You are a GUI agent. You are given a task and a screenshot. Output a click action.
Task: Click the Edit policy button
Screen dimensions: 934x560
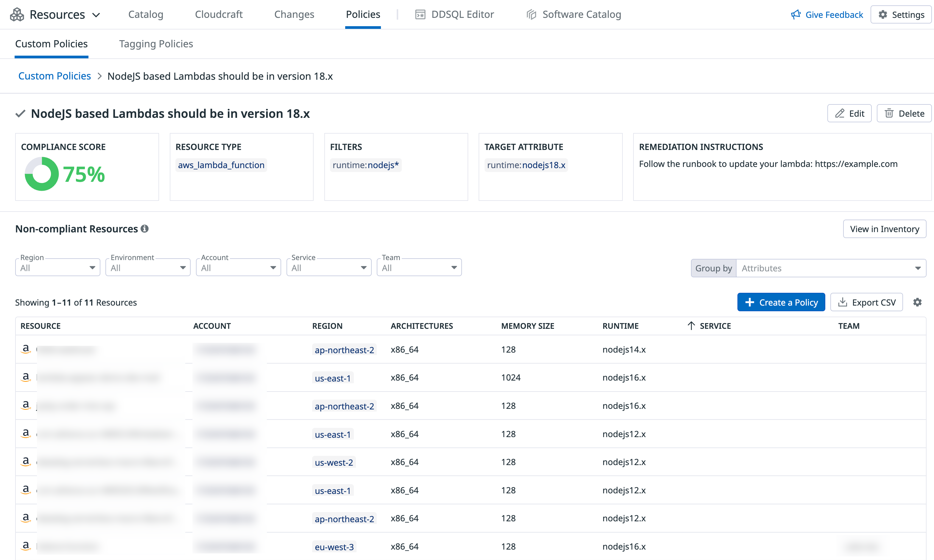849,114
